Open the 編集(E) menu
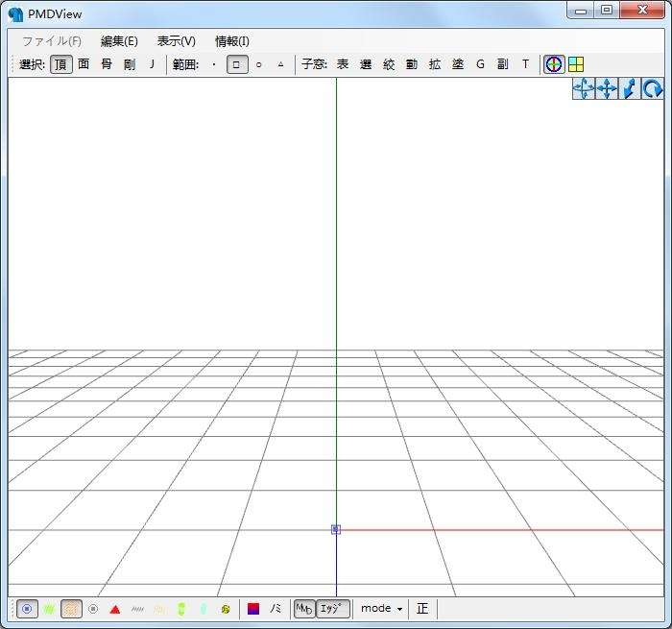The height and width of the screenshot is (629, 672). point(119,41)
